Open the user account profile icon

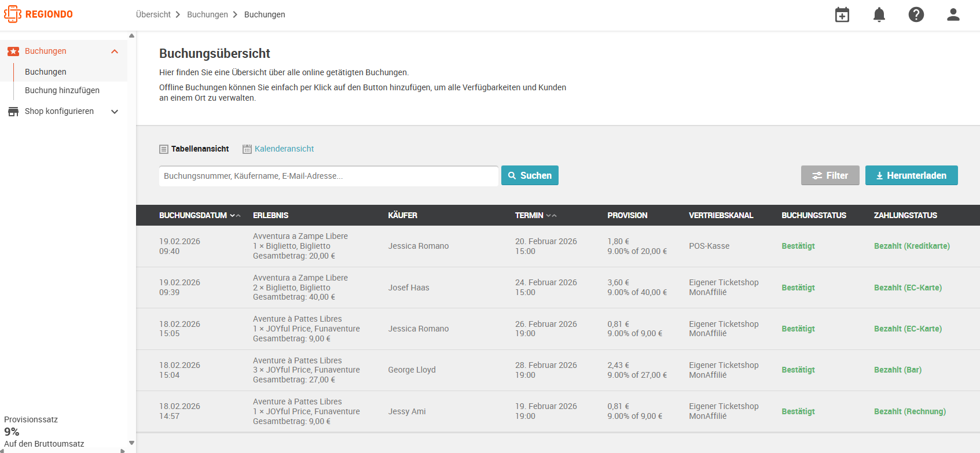953,14
